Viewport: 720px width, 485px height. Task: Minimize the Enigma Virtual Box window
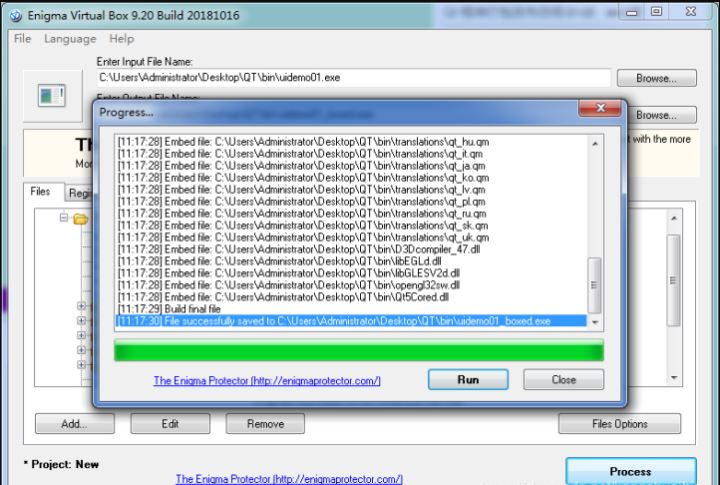[632, 12]
